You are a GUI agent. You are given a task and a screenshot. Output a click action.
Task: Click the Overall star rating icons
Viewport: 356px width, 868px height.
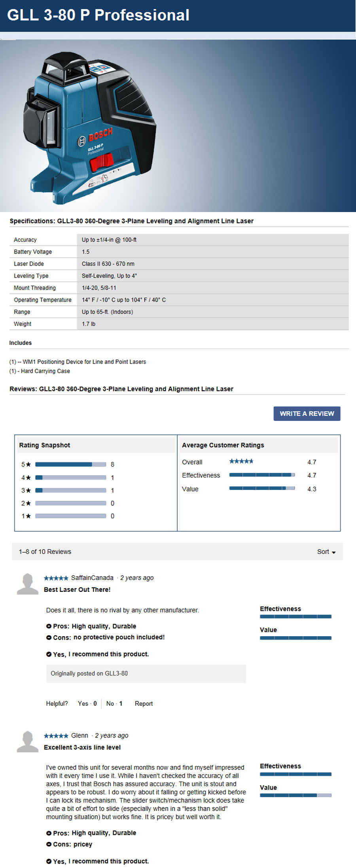[241, 461]
